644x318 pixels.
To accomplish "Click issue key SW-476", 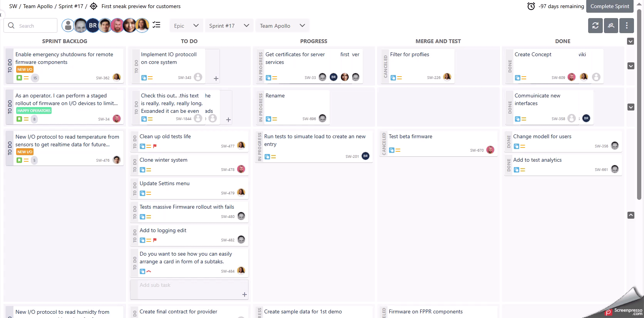I will coord(103,160).
